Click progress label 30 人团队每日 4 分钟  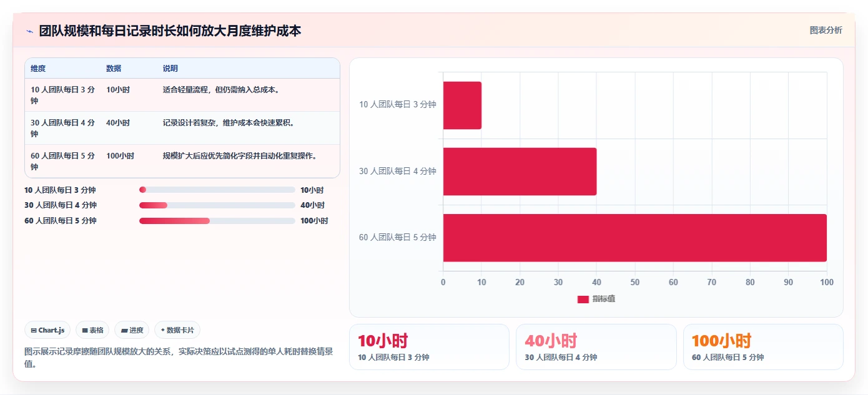tap(61, 205)
